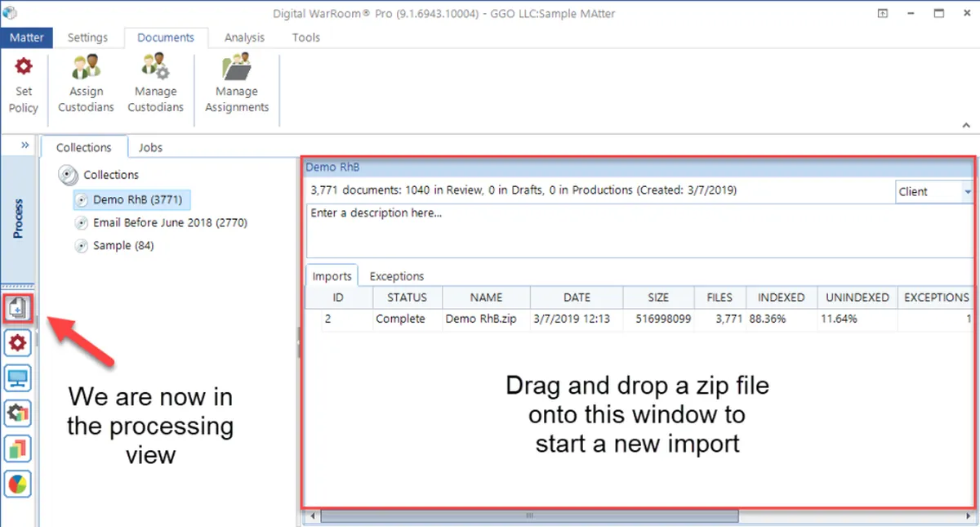This screenshot has height=527, width=980.
Task: Click the description text field
Action: (639, 230)
